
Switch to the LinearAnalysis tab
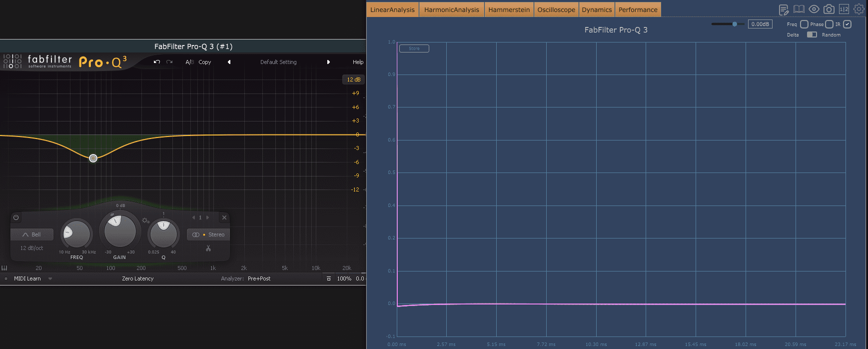click(392, 9)
